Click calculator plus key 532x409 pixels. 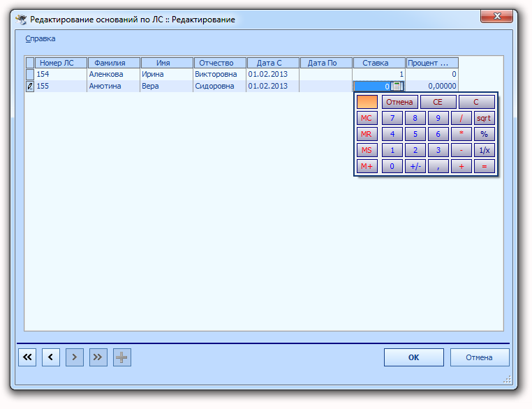pos(461,166)
